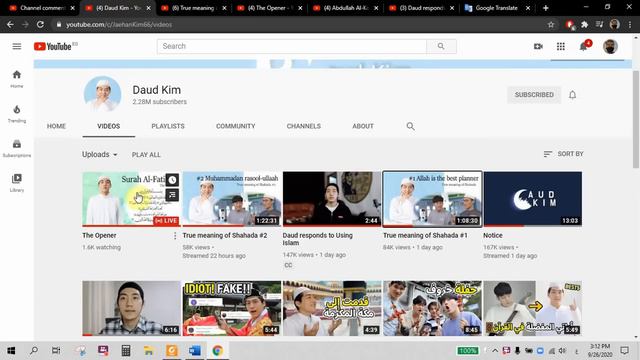The height and width of the screenshot is (360, 640).
Task: Open the browser extensions puzzle icon
Action: [584, 24]
